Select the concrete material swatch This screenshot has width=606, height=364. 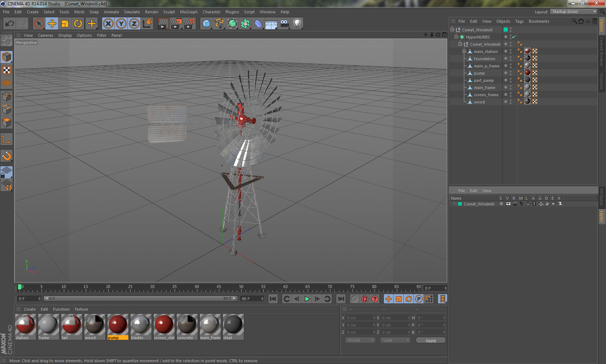point(187,327)
